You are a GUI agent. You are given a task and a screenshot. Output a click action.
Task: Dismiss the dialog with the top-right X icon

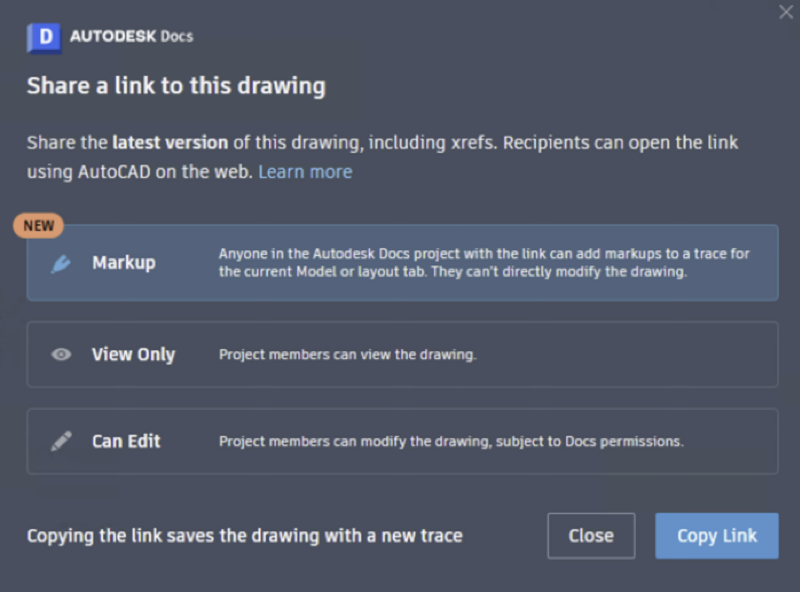pos(786,12)
